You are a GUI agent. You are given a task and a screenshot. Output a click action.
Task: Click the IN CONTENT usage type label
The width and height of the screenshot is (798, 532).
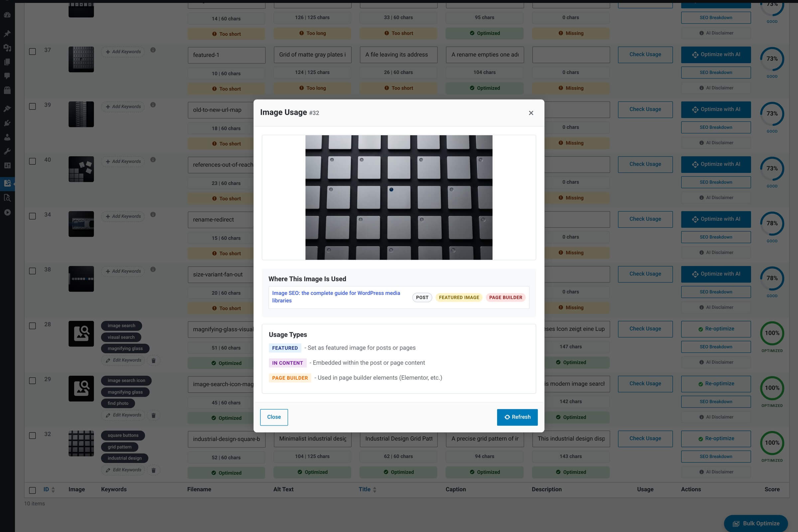(x=287, y=363)
